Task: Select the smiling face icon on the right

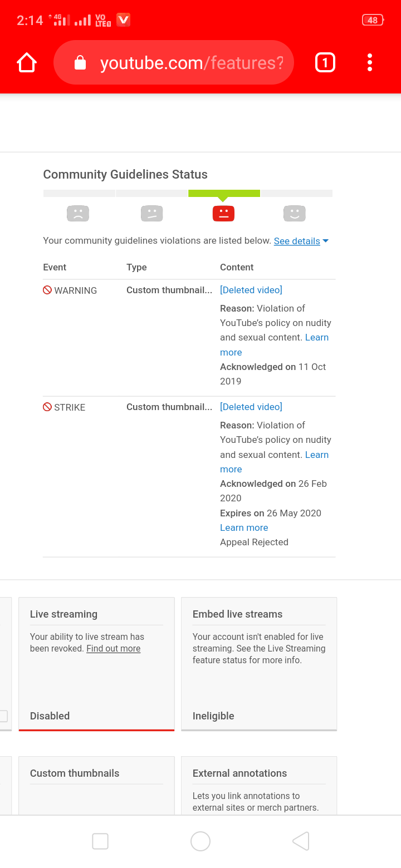Action: 294,213
